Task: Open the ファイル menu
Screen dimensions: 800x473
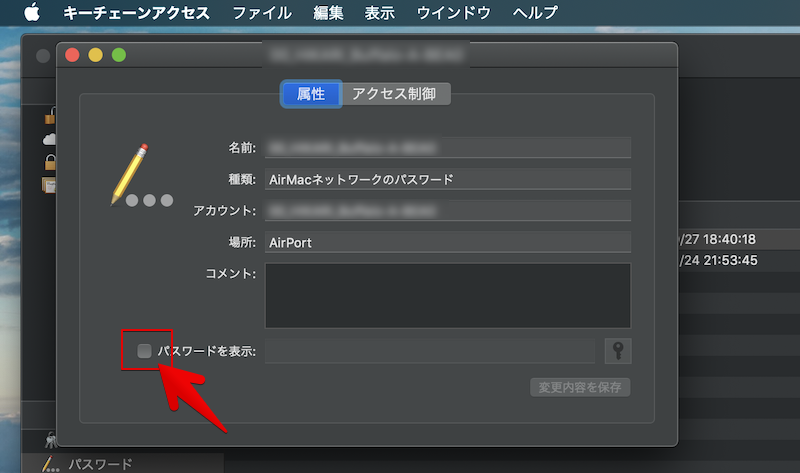Action: pos(262,13)
